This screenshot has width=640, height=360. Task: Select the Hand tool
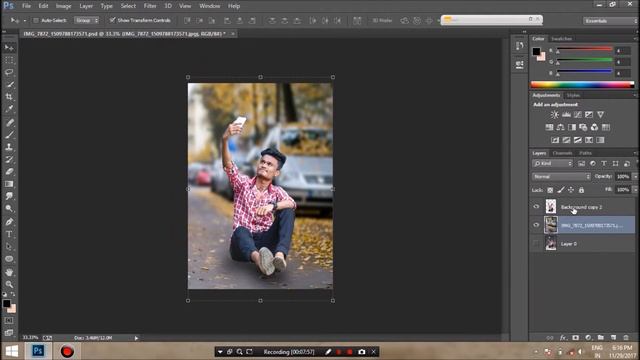click(9, 272)
